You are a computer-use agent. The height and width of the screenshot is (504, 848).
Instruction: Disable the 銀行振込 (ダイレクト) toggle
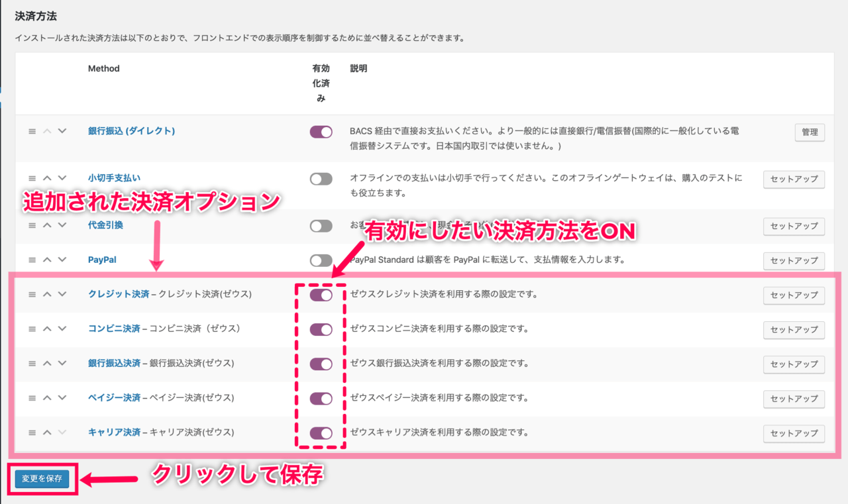coord(321,132)
